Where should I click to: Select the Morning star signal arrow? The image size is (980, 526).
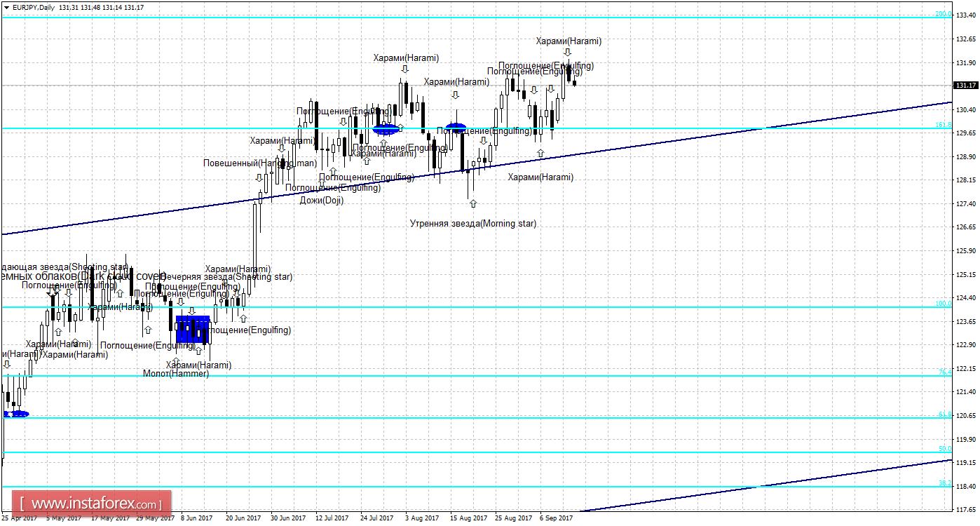pos(473,203)
